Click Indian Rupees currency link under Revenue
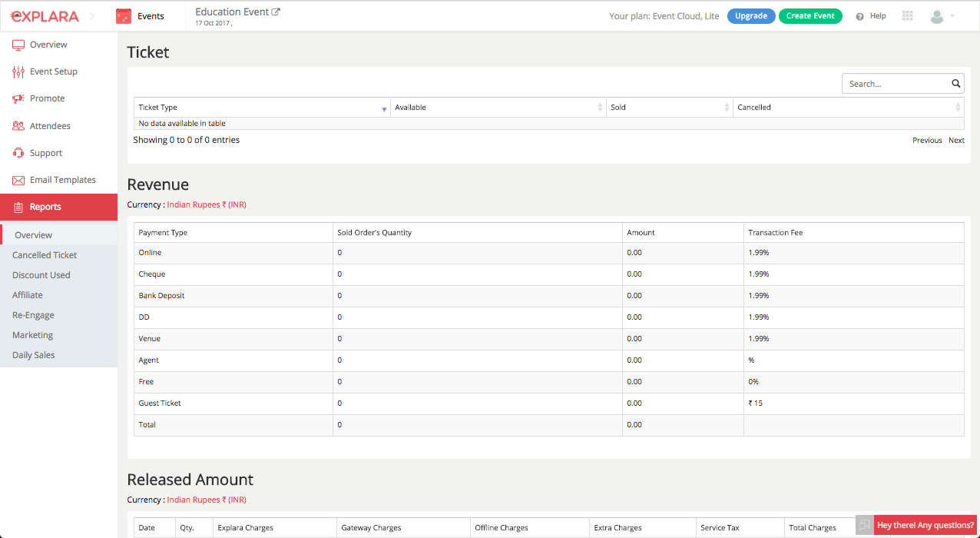Image resolution: width=980 pixels, height=538 pixels. [207, 204]
